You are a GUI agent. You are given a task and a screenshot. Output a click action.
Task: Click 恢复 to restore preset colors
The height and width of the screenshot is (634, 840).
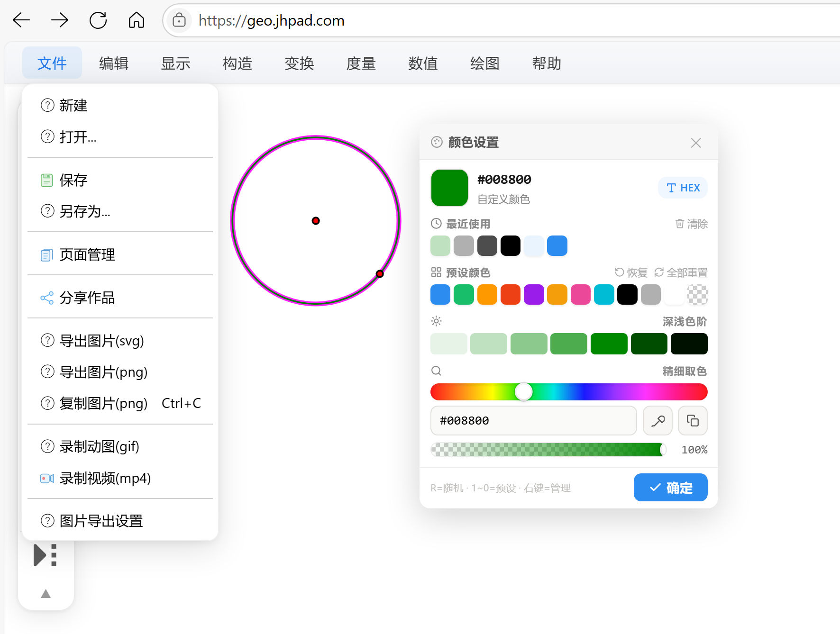pos(631,272)
